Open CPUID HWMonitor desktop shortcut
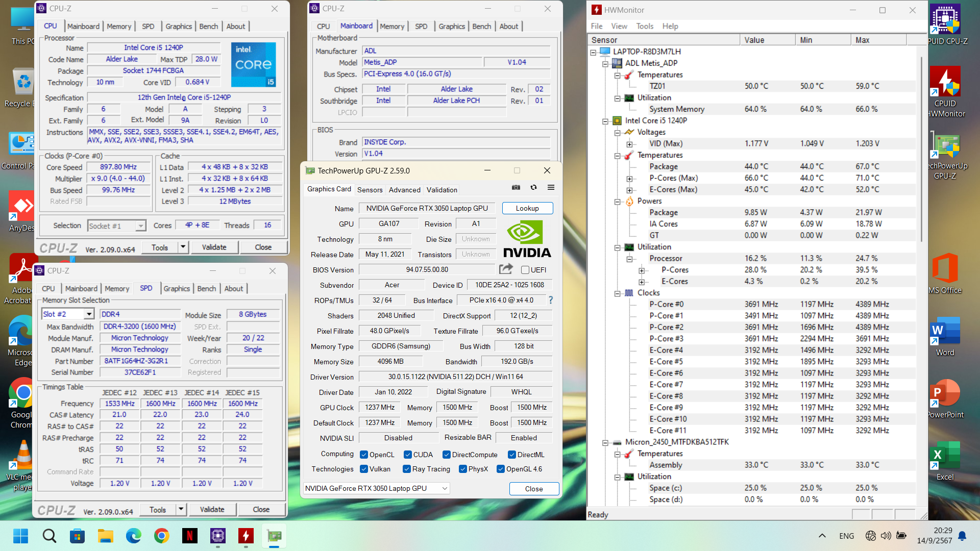 pyautogui.click(x=946, y=93)
